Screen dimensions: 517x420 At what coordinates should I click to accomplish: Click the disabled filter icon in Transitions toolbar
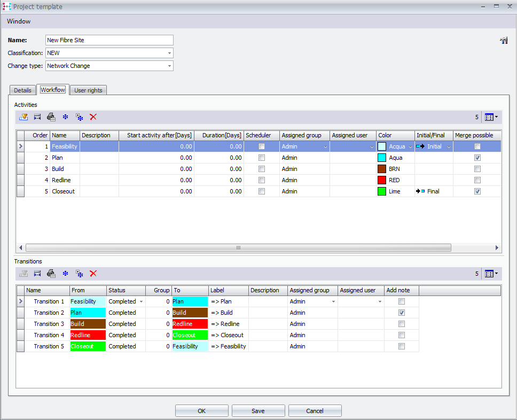tap(23, 274)
